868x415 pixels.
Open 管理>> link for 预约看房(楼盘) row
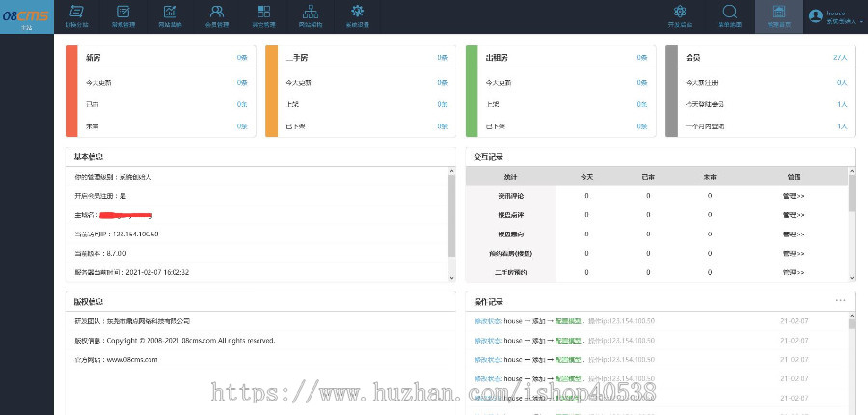tap(794, 253)
